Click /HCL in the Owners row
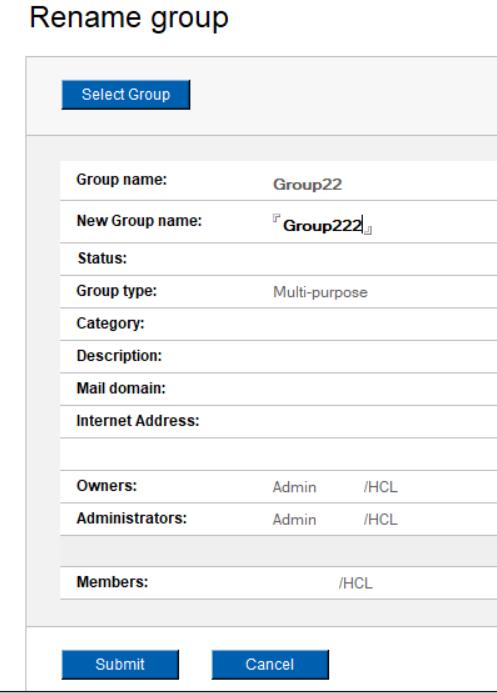This screenshot has width=497, height=693. click(381, 487)
